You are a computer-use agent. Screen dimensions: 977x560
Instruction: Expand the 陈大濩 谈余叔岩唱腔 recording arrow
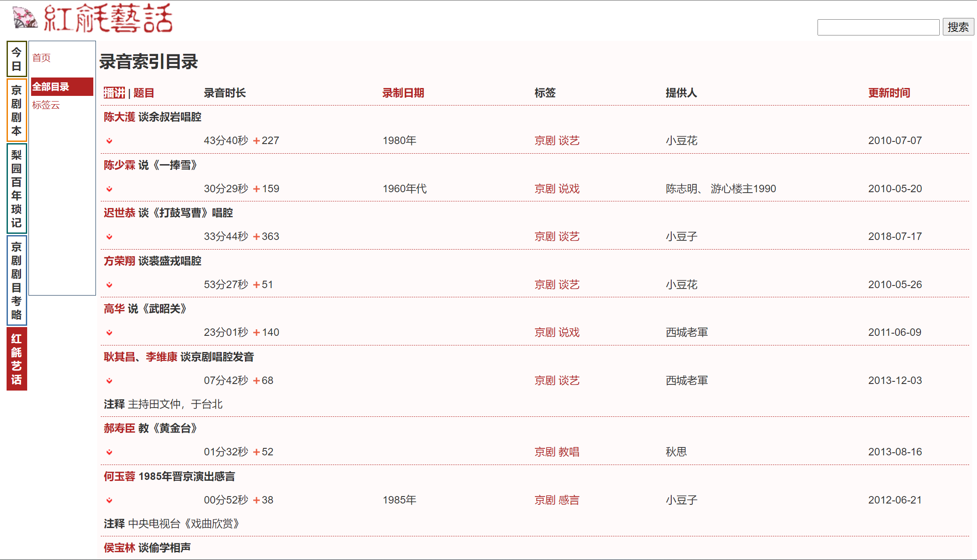point(110,141)
